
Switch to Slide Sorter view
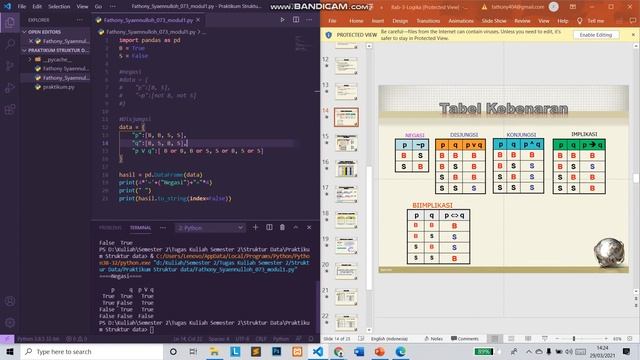coord(511,339)
